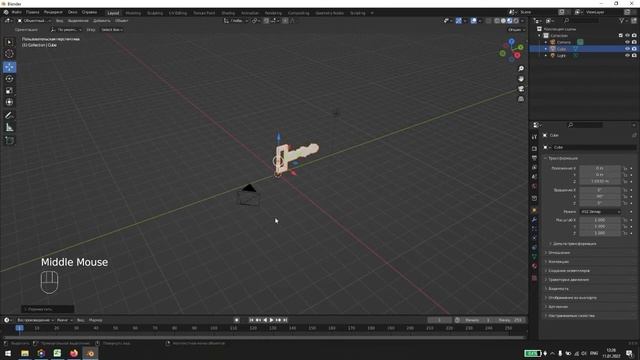Image resolution: width=640 pixels, height=360 pixels.
Task: Select the Annotate pencil tool
Action: point(9,116)
